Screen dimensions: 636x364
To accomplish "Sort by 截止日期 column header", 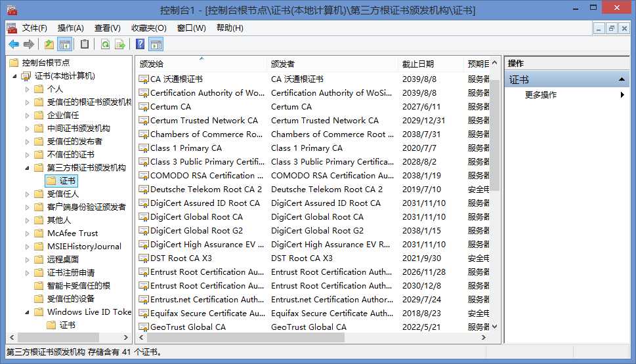I will [x=431, y=64].
